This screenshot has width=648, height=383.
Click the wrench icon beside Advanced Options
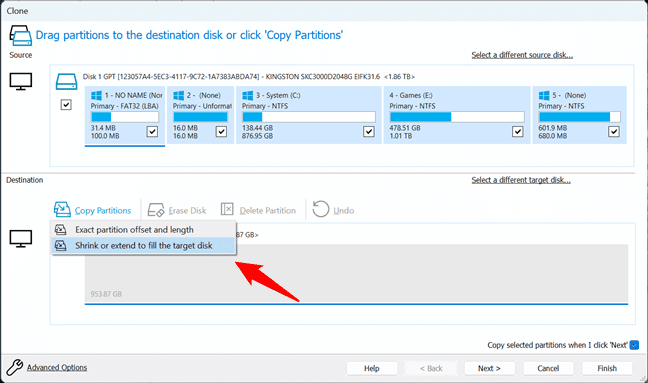click(15, 367)
